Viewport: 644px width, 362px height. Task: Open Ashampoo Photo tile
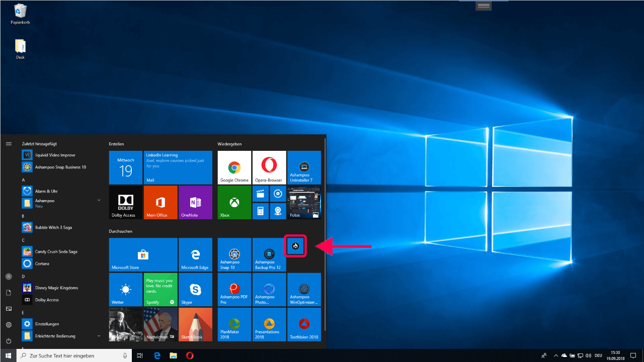(x=269, y=290)
